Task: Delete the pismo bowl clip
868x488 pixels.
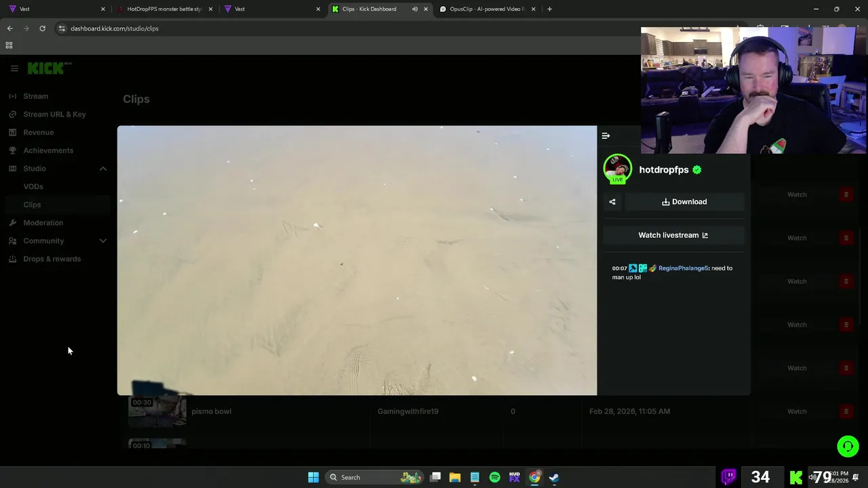Action: [x=846, y=411]
